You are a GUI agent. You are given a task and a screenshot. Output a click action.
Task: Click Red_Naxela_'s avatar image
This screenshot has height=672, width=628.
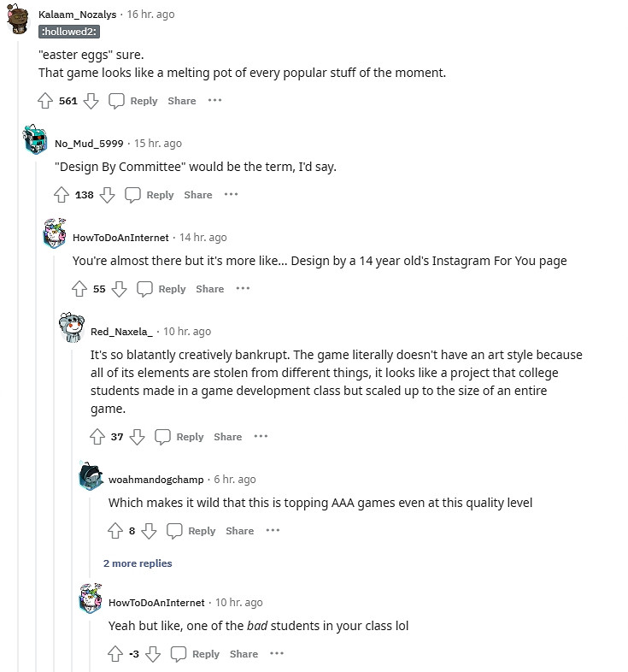[71, 326]
